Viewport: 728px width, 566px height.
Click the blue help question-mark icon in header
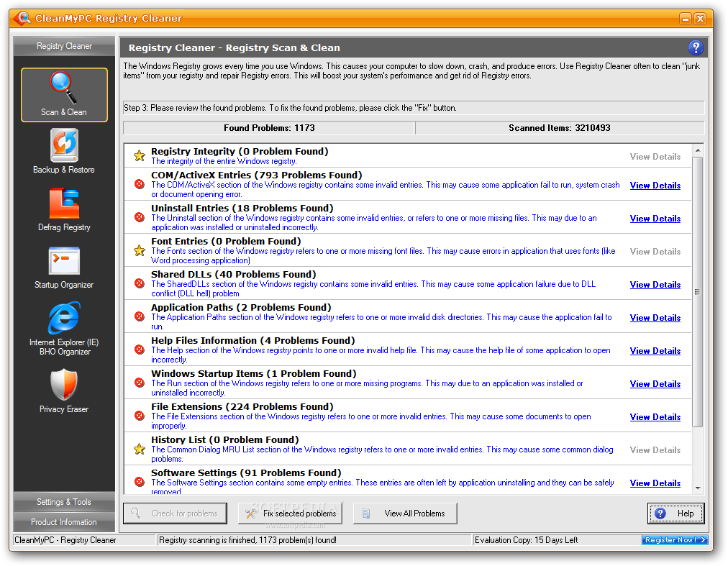[695, 47]
